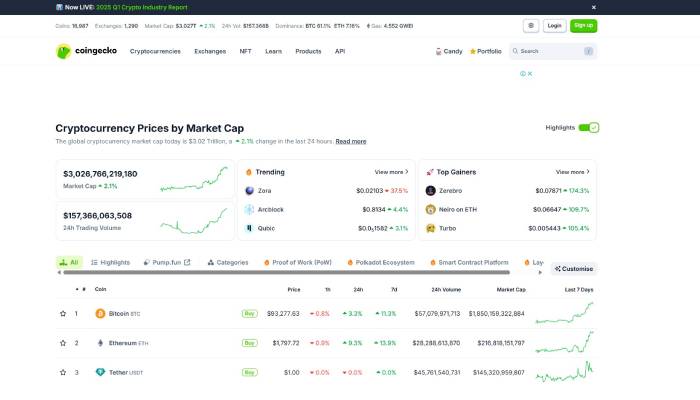Favorite Tether with star icon

click(x=63, y=372)
